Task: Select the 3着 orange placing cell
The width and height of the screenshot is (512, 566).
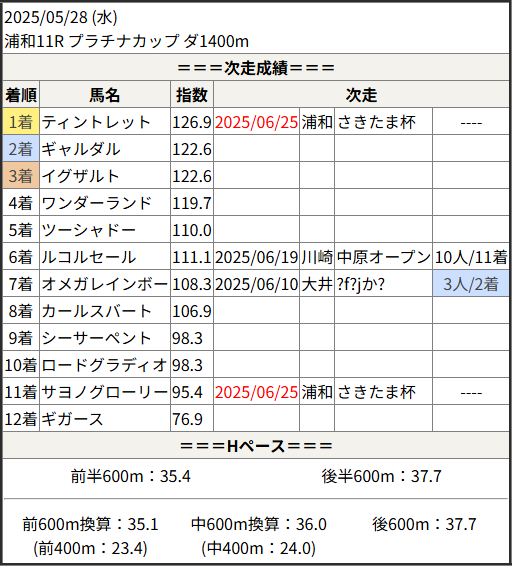Action: click(x=21, y=176)
